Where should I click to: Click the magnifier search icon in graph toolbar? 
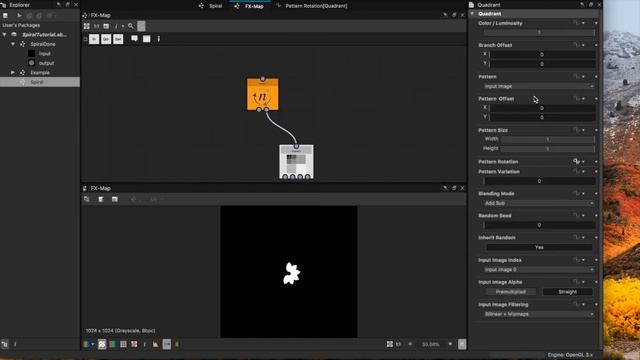131,26
